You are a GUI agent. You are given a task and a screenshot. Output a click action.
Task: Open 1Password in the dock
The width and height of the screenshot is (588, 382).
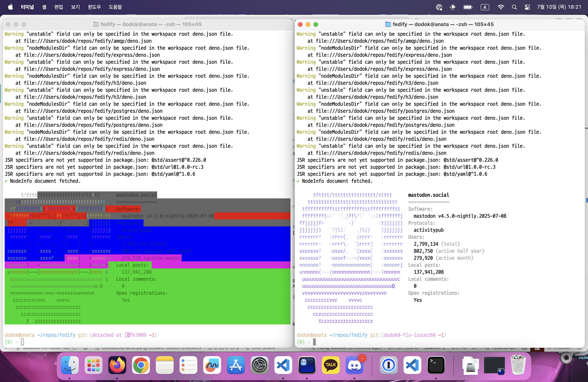[388, 365]
